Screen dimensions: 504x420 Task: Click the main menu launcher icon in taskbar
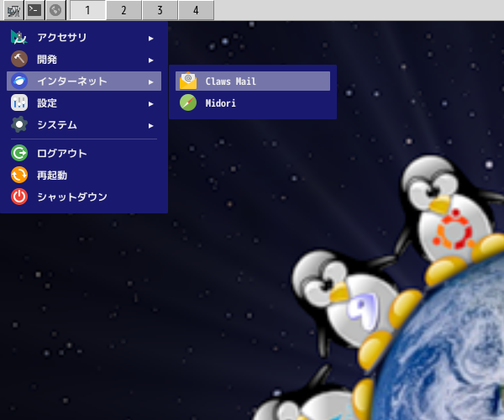(13, 11)
